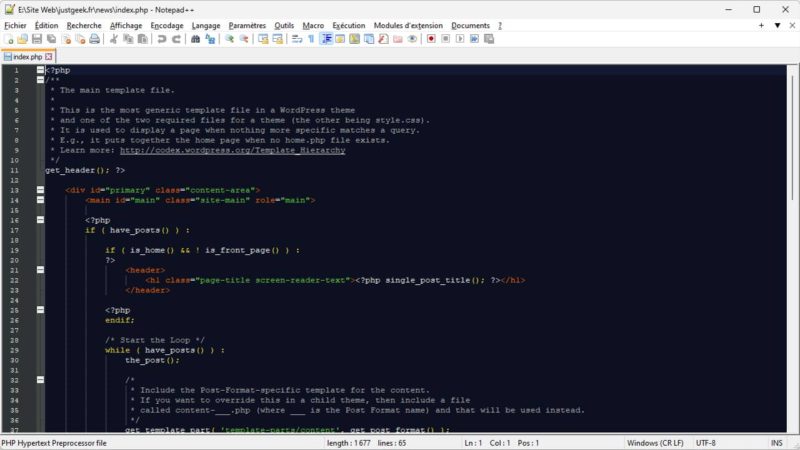Collapse the fold at line 1
800x450 pixels.
pos(40,70)
